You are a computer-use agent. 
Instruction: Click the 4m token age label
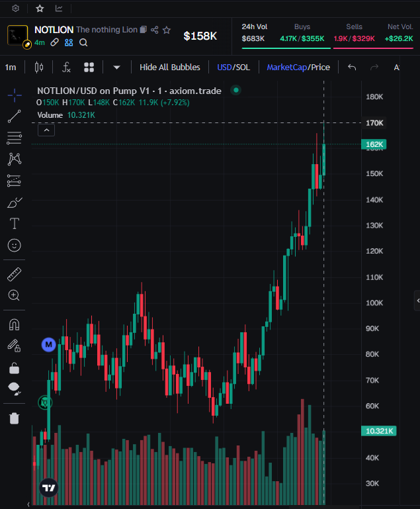click(x=40, y=42)
